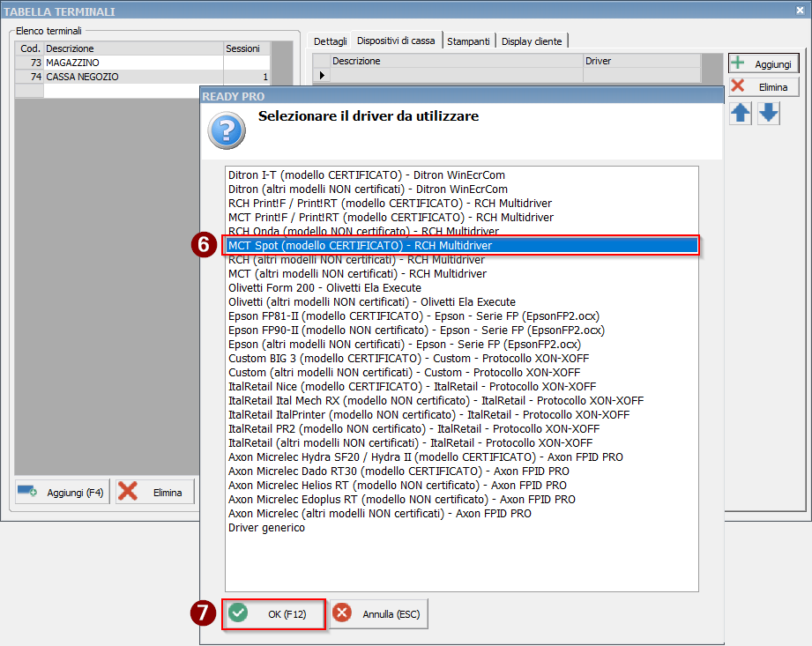Click Aggiungi (F4) under the terminal list
The height and width of the screenshot is (646, 812).
pyautogui.click(x=62, y=492)
